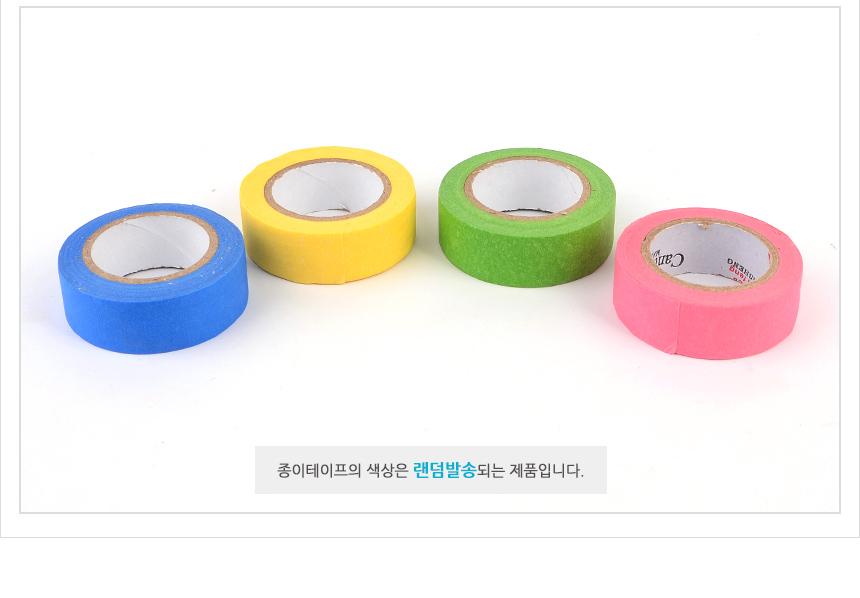The image size is (860, 598).
Task: Select the yellow paper tape roll
Action: [327, 215]
